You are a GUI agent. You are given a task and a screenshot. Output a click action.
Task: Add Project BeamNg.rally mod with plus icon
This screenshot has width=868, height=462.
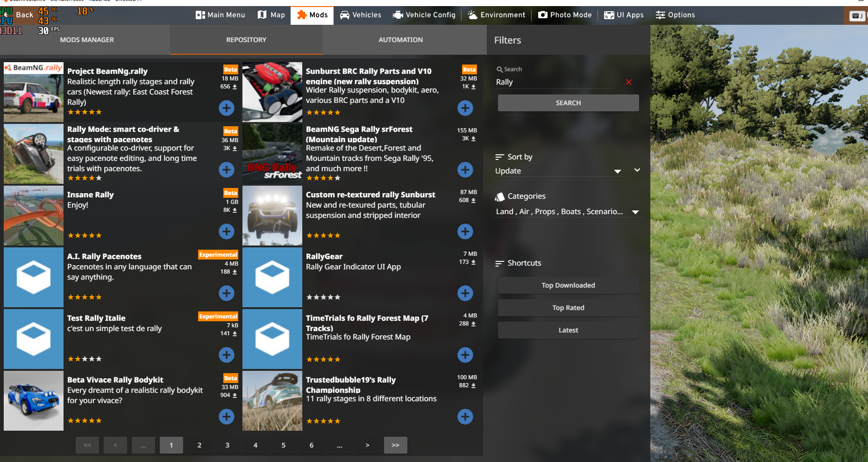pos(227,108)
